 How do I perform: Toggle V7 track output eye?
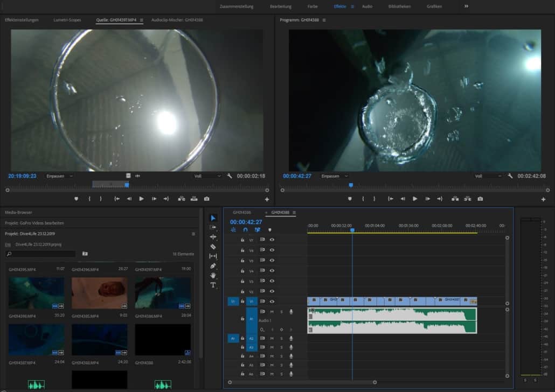(272, 240)
